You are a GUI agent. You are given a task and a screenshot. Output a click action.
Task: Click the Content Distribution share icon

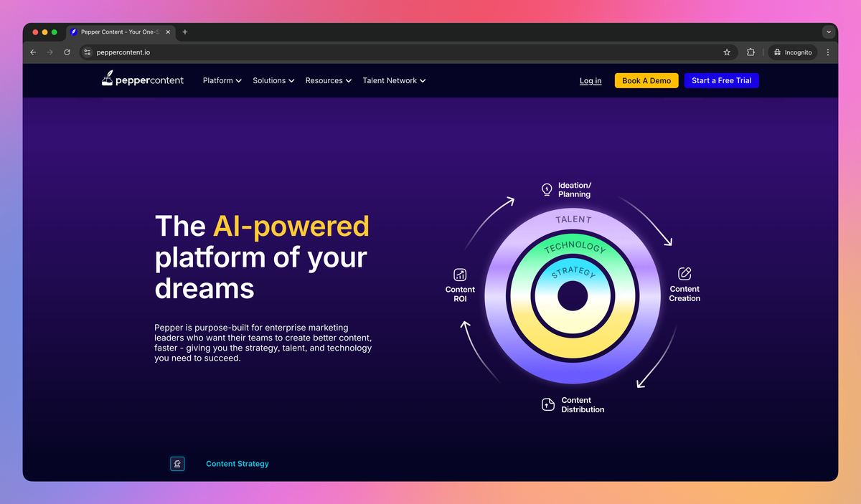tap(547, 404)
